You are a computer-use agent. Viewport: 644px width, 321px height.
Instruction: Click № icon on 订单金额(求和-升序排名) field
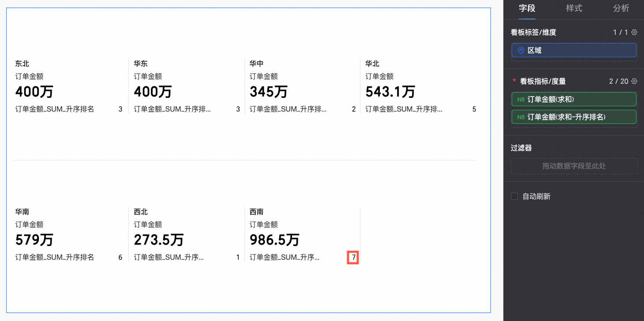pyautogui.click(x=521, y=117)
